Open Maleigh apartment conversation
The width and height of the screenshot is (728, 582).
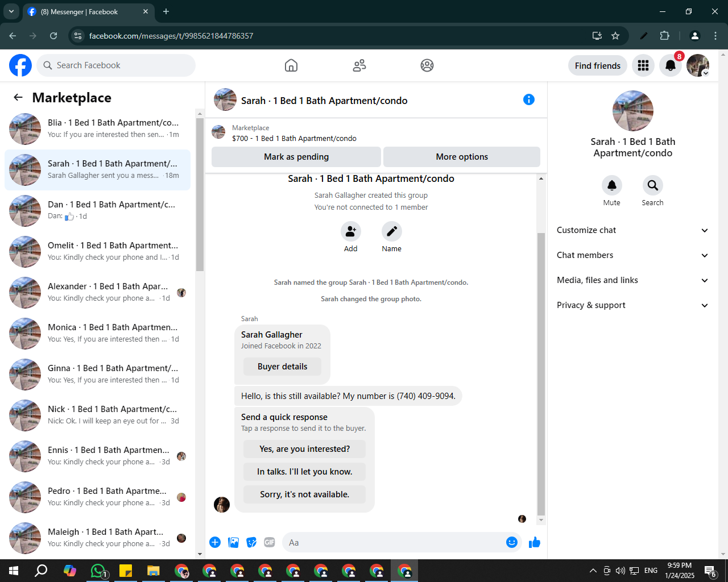(x=97, y=538)
